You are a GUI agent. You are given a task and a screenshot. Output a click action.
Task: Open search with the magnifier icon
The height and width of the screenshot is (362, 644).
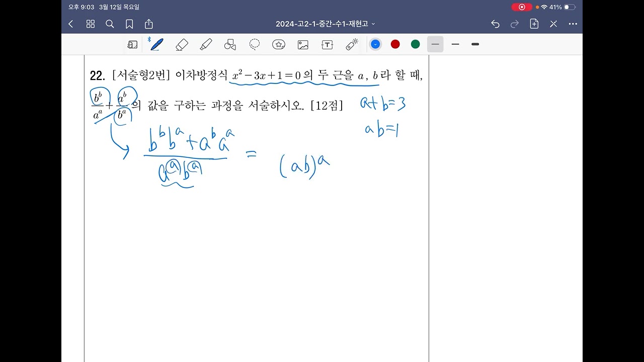[110, 24]
